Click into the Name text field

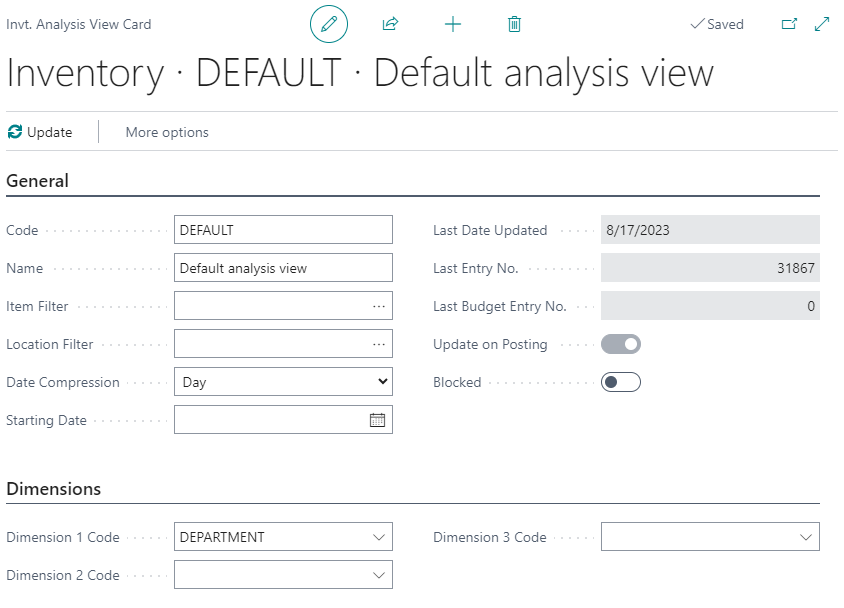(283, 268)
